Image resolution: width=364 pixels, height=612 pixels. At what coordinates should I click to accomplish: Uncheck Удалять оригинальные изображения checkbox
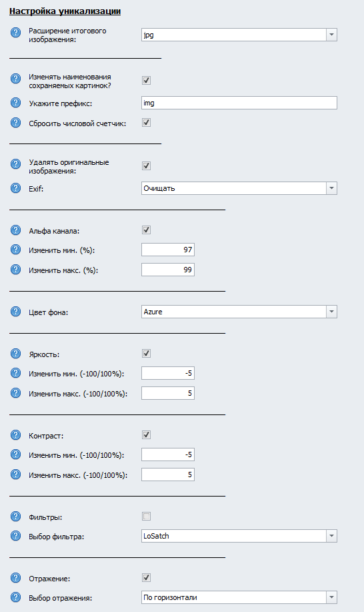point(146,166)
